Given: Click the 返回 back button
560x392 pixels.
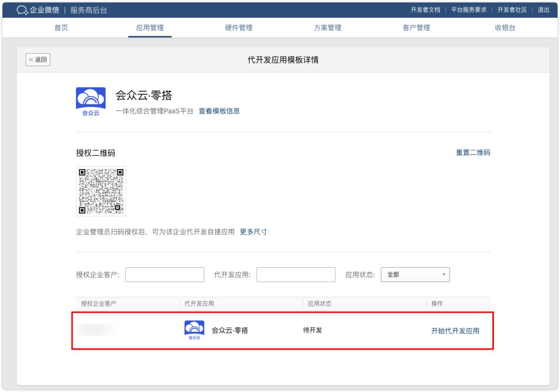Looking at the screenshot, I should (38, 60).
